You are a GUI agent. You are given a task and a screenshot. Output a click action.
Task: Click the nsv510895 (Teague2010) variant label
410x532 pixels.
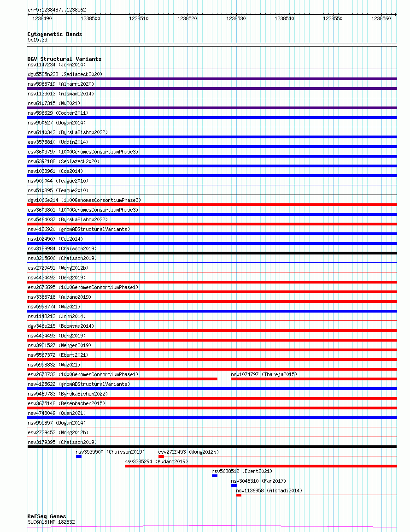(x=58, y=190)
